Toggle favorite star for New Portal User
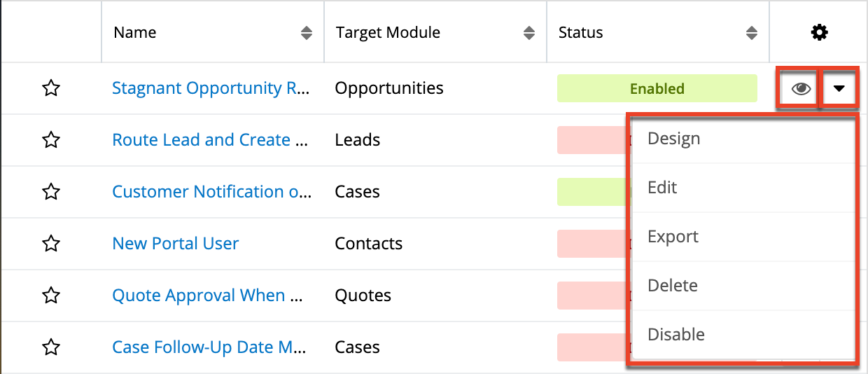The image size is (868, 374). (51, 244)
